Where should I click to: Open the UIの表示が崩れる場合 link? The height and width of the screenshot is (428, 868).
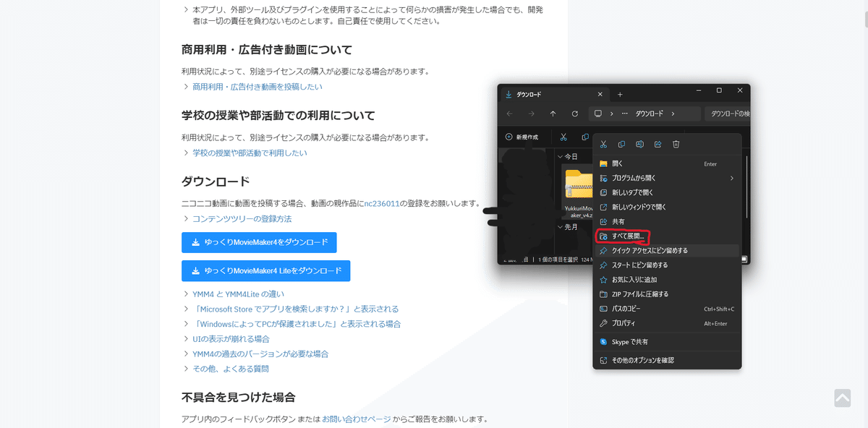pyautogui.click(x=231, y=338)
